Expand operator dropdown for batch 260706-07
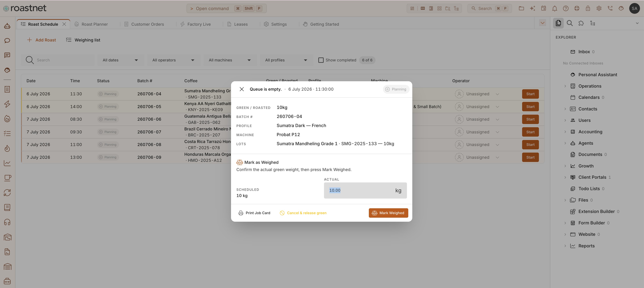Screen dimensions: 644x288 [497, 132]
